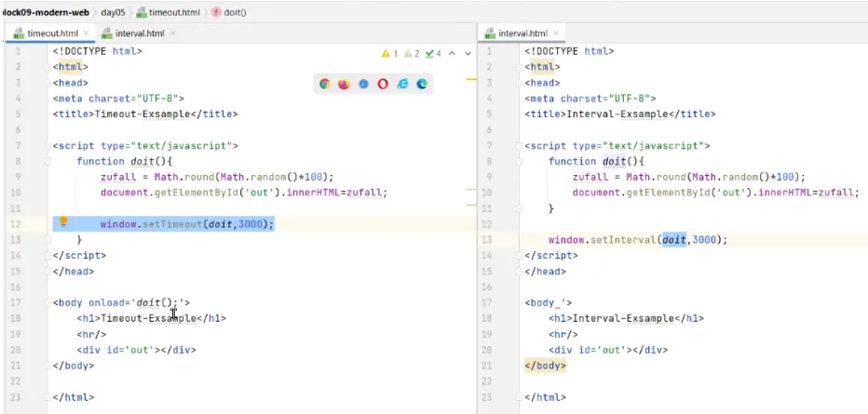The height and width of the screenshot is (414, 868).
Task: Click the yellow warning stripe marker on left editor scrollbar
Action: point(471,80)
